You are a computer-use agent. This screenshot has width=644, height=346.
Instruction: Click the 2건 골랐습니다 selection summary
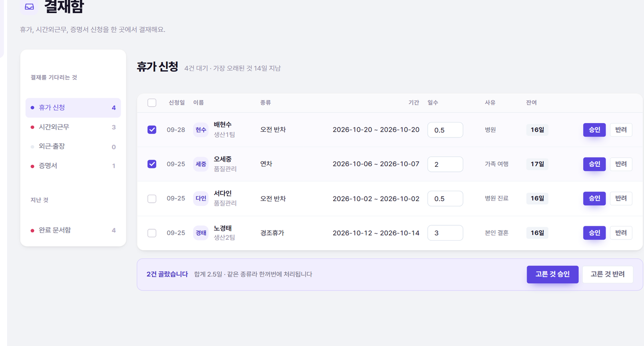[x=167, y=274]
